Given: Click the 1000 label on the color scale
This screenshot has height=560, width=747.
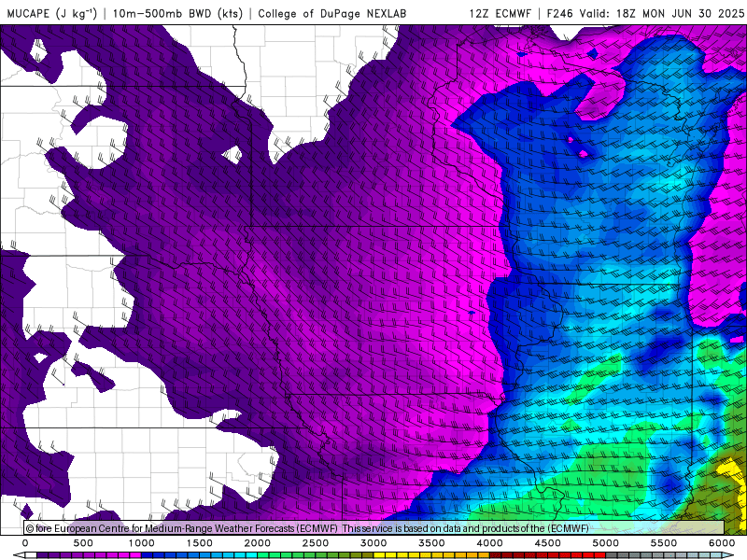Looking at the screenshot, I should pyautogui.click(x=141, y=543).
